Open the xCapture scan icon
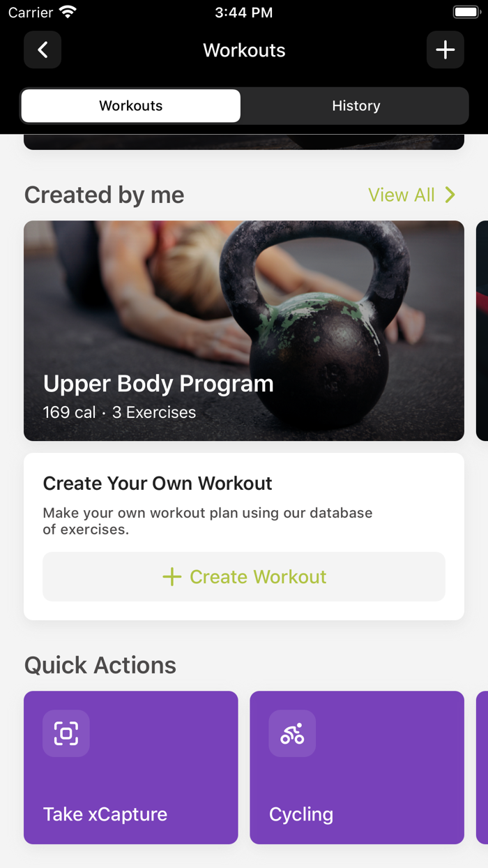The height and width of the screenshot is (868, 488). pyautogui.click(x=66, y=733)
